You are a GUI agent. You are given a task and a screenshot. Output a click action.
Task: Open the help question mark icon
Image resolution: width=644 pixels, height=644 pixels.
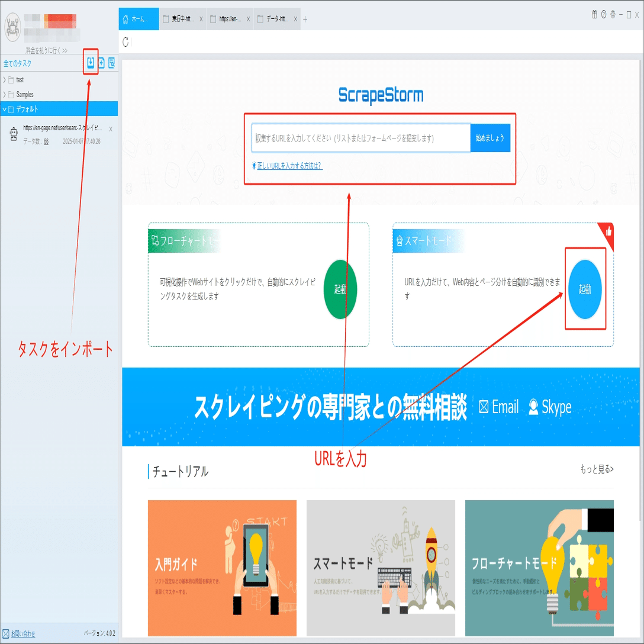coord(603,14)
